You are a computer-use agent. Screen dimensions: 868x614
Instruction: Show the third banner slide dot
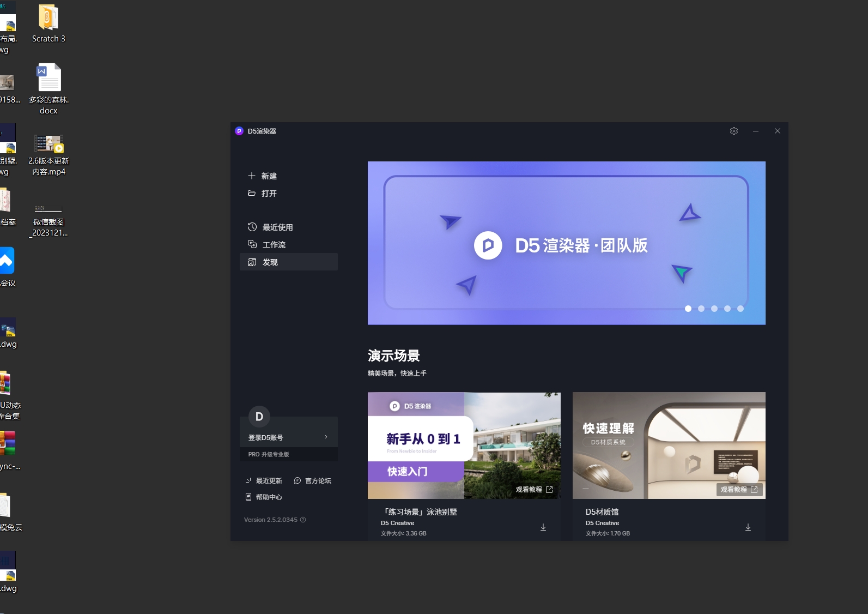click(714, 309)
